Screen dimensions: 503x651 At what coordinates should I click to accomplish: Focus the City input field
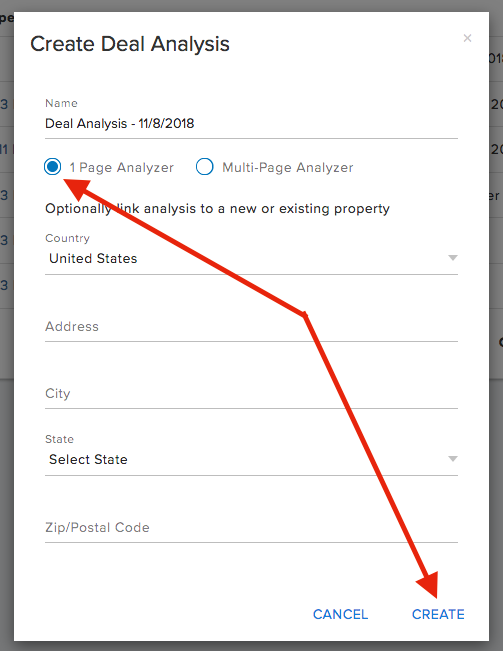(x=252, y=394)
